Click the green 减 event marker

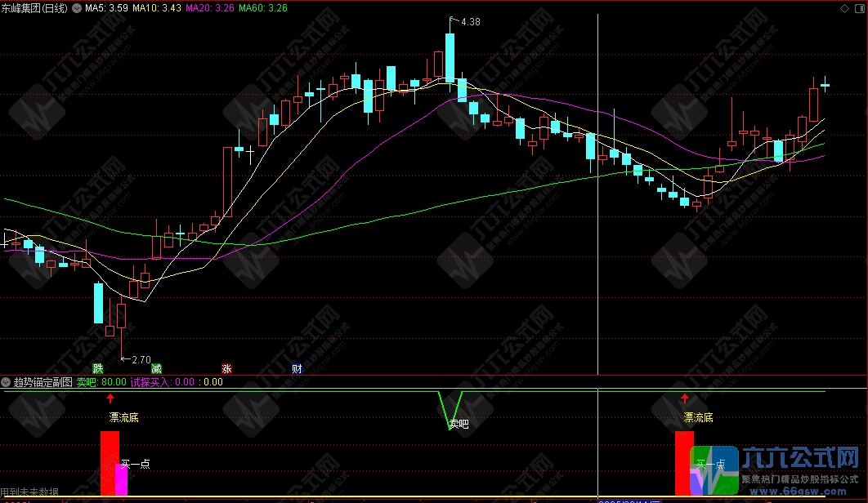156,368
